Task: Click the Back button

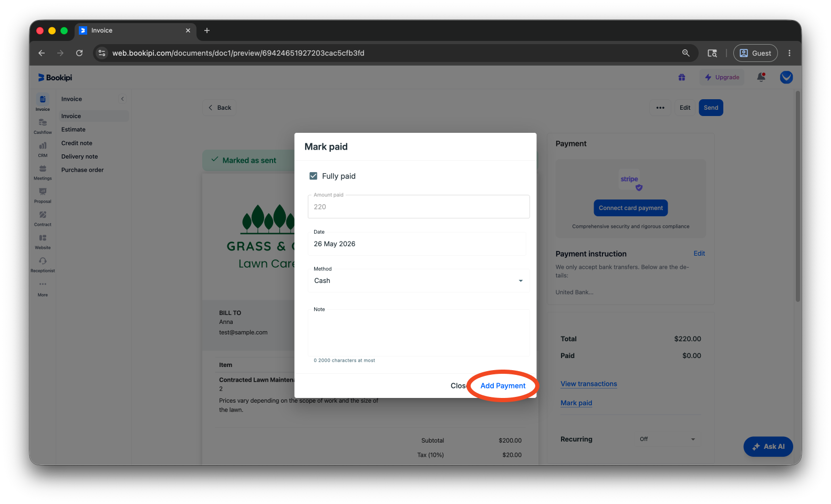Action: pyautogui.click(x=220, y=108)
